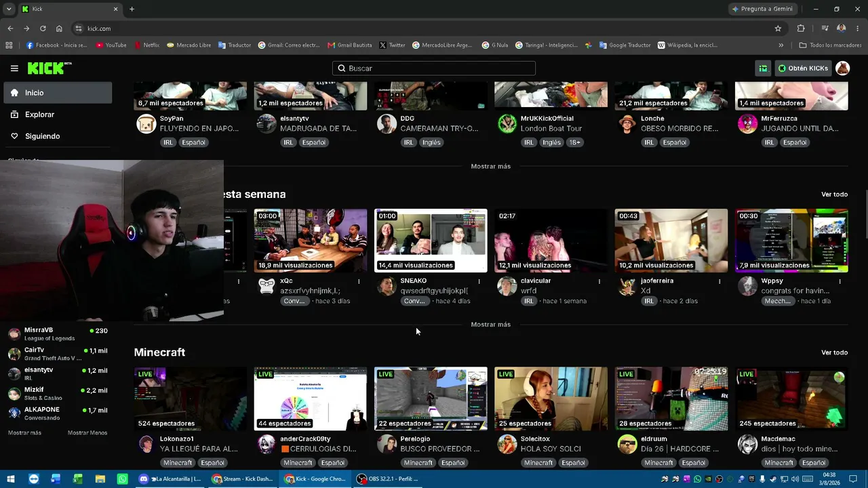The width and height of the screenshot is (868, 488).
Task: Select the Inglés tag on DDG's stream
Action: 431,142
